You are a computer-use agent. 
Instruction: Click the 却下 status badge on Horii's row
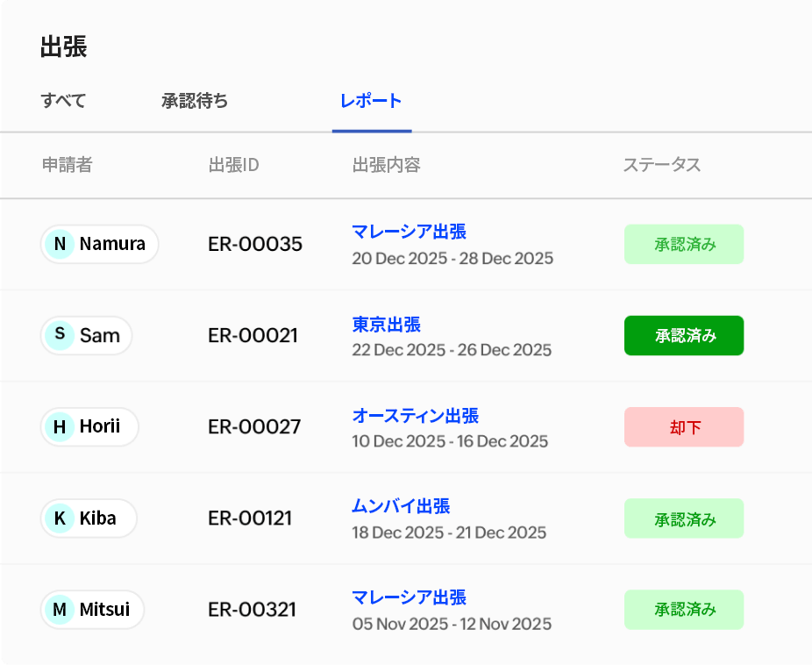pyautogui.click(x=684, y=427)
